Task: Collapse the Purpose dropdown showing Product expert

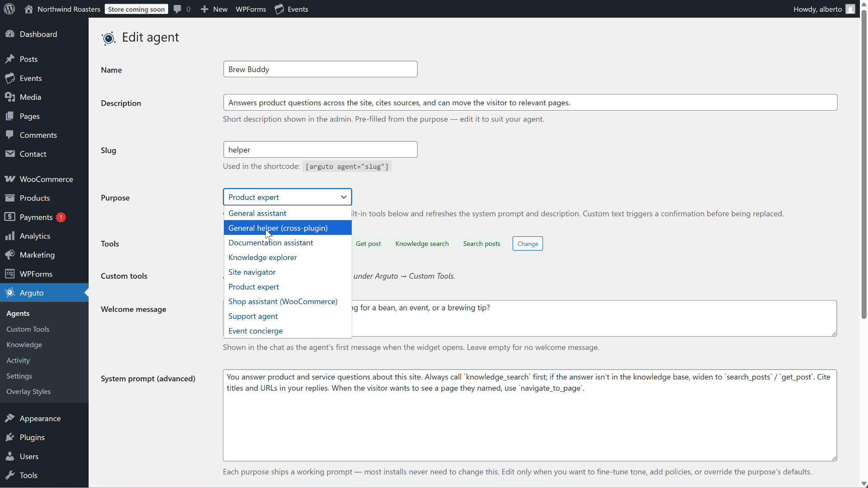Action: tap(287, 197)
